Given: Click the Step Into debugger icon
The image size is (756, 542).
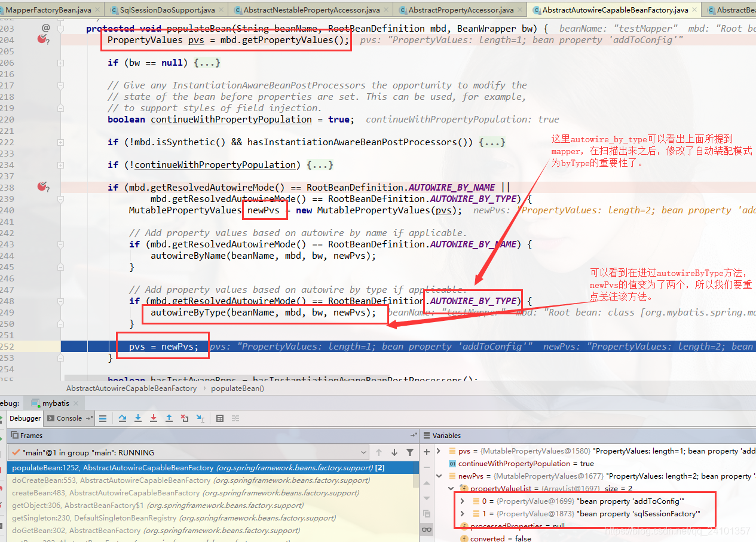Looking at the screenshot, I should 138,418.
